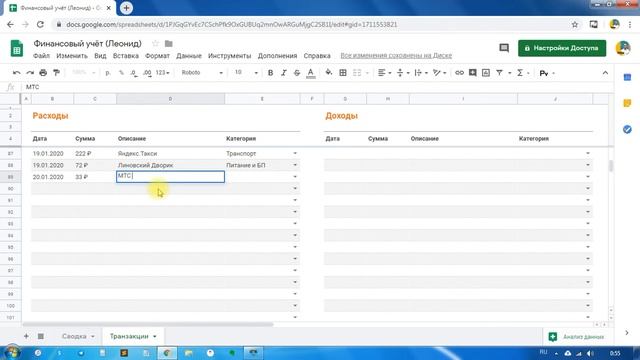Open the Инструменты menu
Screen dimensions: 640x360
(x=229, y=56)
